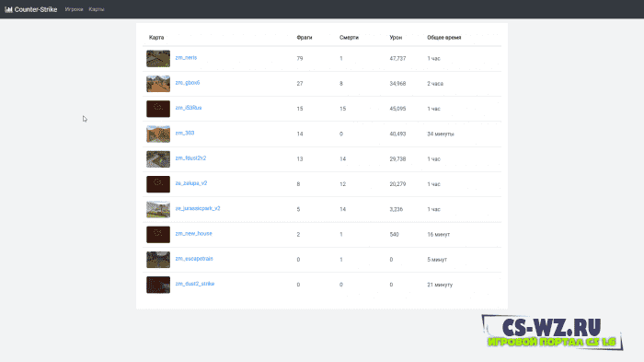Click the zm_303 map thumbnail

click(x=158, y=134)
